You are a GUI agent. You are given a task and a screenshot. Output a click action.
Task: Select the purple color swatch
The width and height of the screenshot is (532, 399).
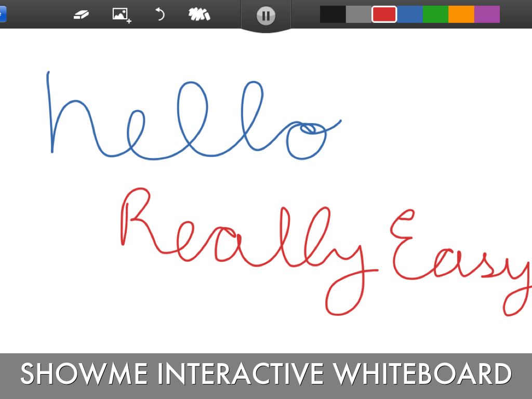point(487,15)
